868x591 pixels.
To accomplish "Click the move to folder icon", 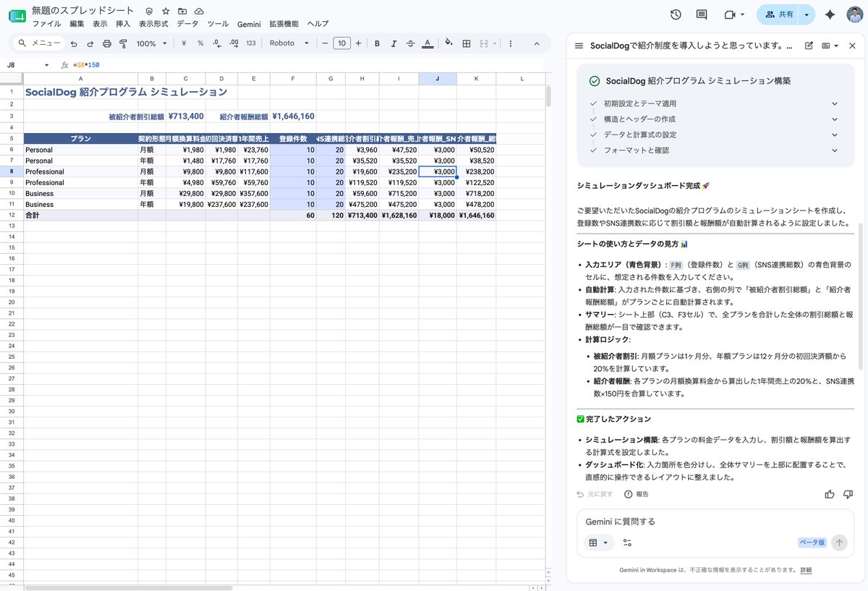I will tap(182, 12).
